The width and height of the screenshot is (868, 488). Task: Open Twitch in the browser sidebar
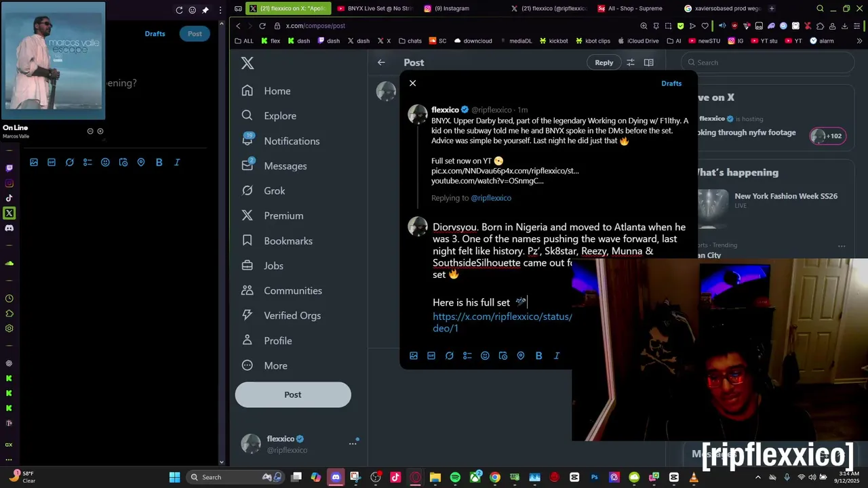pos(9,168)
